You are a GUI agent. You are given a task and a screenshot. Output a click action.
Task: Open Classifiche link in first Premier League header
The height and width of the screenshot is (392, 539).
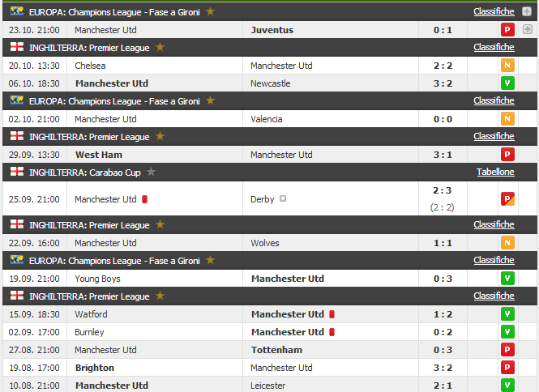coord(494,47)
